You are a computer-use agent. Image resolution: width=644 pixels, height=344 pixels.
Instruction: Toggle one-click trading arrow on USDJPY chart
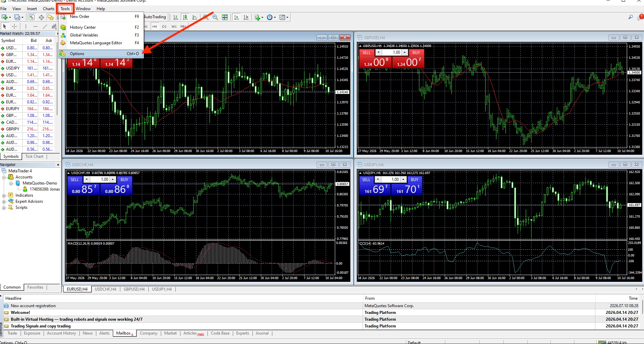pyautogui.click(x=360, y=173)
